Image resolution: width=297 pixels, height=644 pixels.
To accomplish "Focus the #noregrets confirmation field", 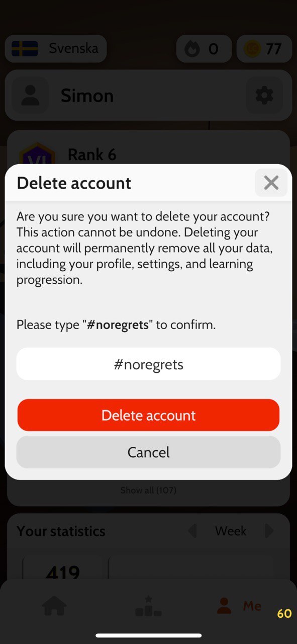I will coord(148,364).
